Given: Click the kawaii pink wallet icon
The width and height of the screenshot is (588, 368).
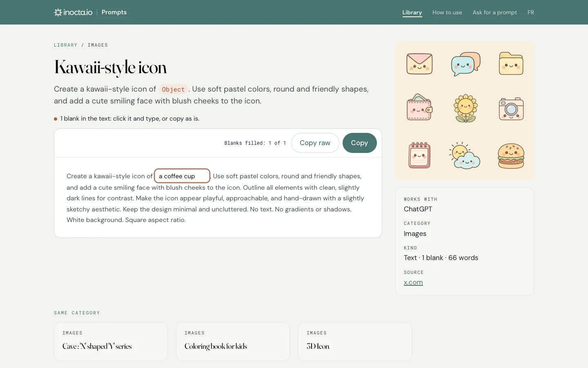Looking at the screenshot, I should click(420, 108).
